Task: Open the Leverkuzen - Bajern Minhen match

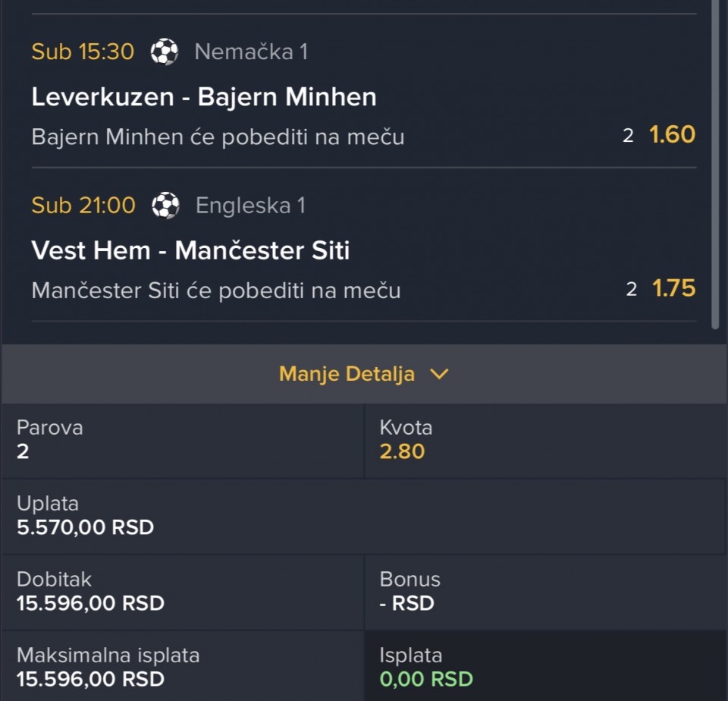Action: [204, 97]
